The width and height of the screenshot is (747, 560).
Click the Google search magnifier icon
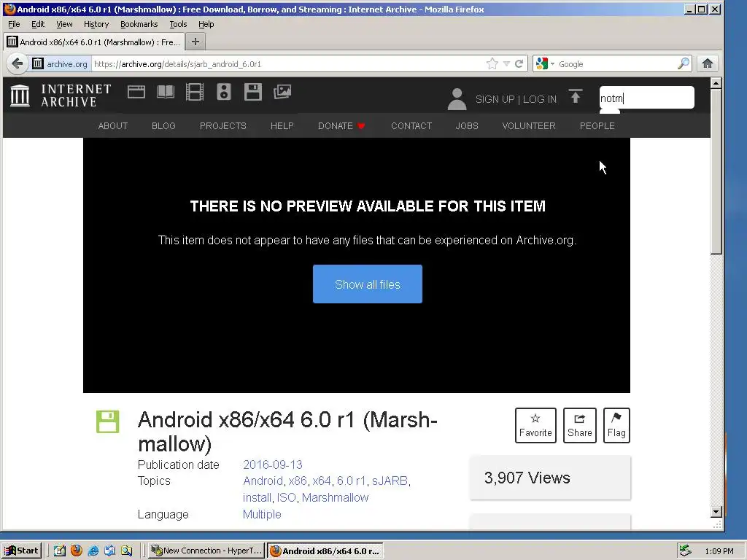pos(683,63)
